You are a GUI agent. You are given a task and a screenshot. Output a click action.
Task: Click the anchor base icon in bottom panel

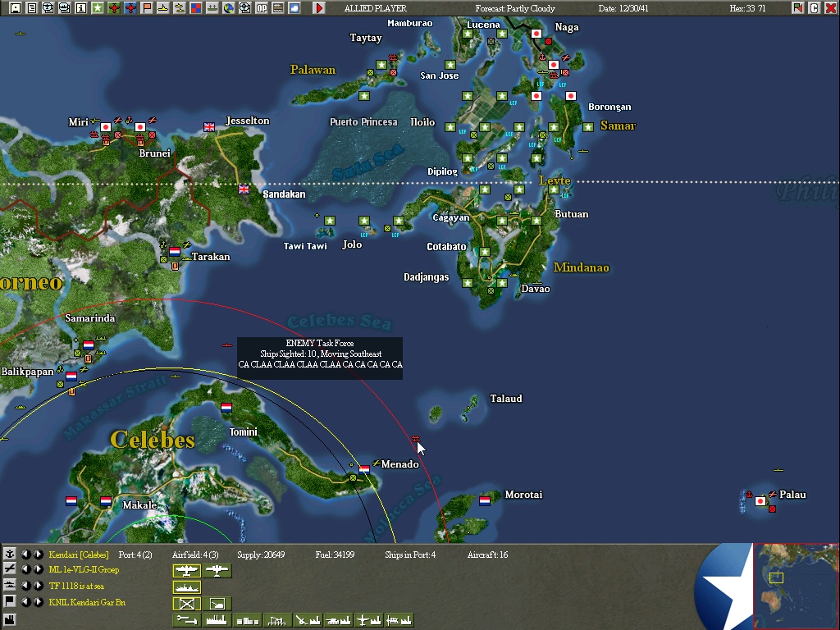click(x=10, y=554)
